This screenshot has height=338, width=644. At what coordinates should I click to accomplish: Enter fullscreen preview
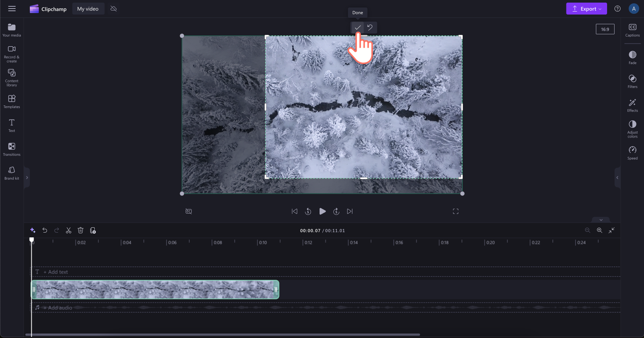pyautogui.click(x=456, y=211)
